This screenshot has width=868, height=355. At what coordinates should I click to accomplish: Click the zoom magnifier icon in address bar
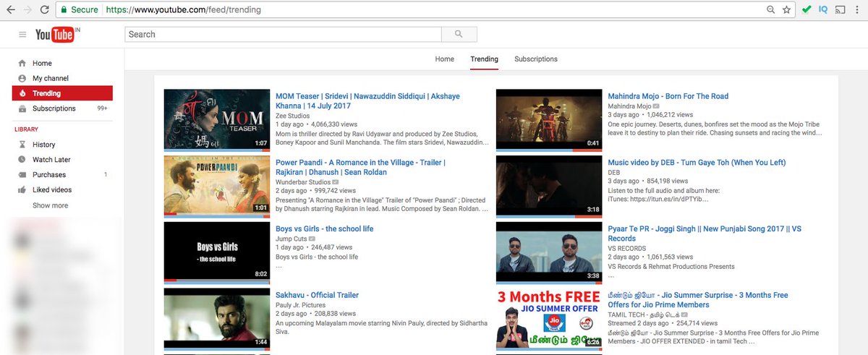(x=771, y=10)
